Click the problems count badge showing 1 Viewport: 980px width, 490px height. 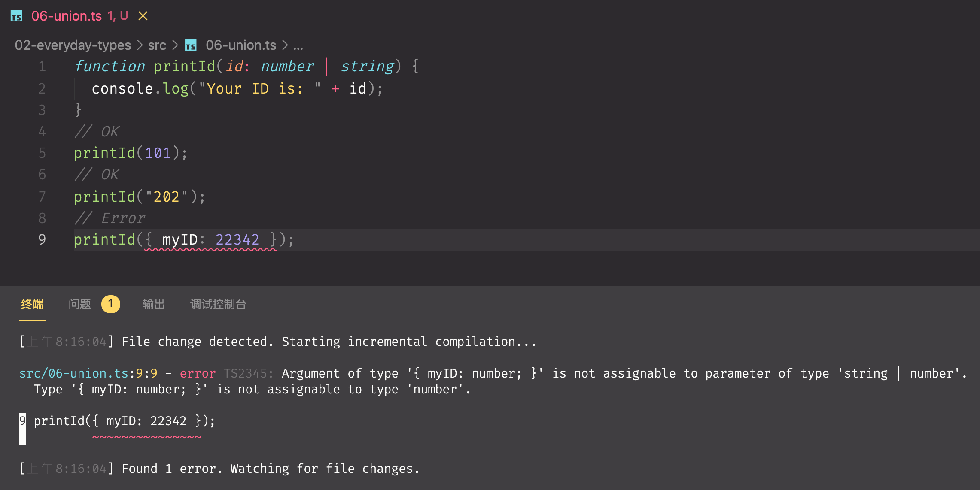point(111,304)
